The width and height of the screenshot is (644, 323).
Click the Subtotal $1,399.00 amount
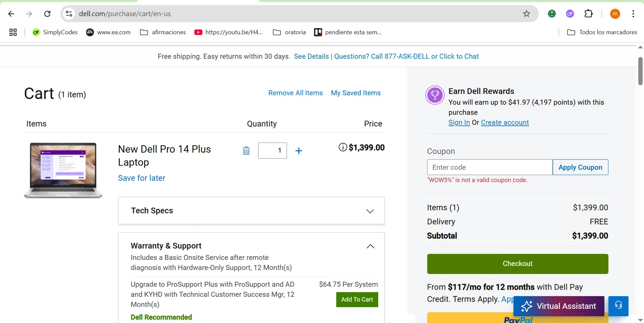590,236
